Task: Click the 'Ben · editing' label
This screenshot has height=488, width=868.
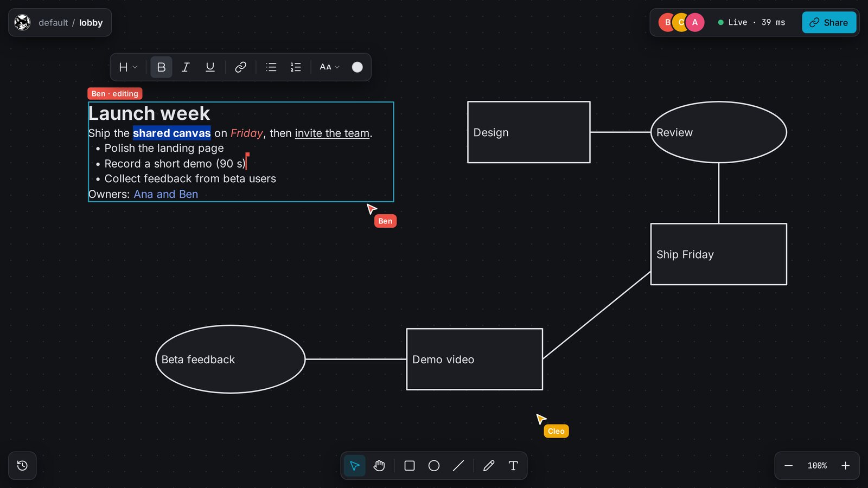Action: pos(115,94)
